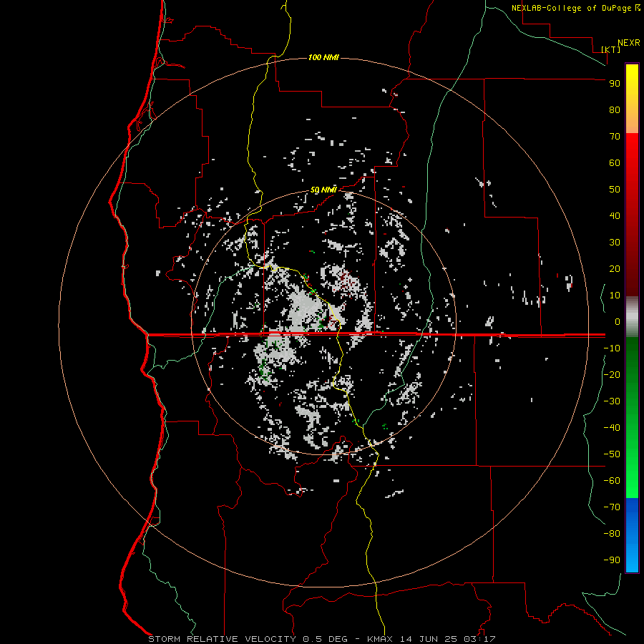
Task: Pick the red segment of the color bar
Action: pos(632,215)
